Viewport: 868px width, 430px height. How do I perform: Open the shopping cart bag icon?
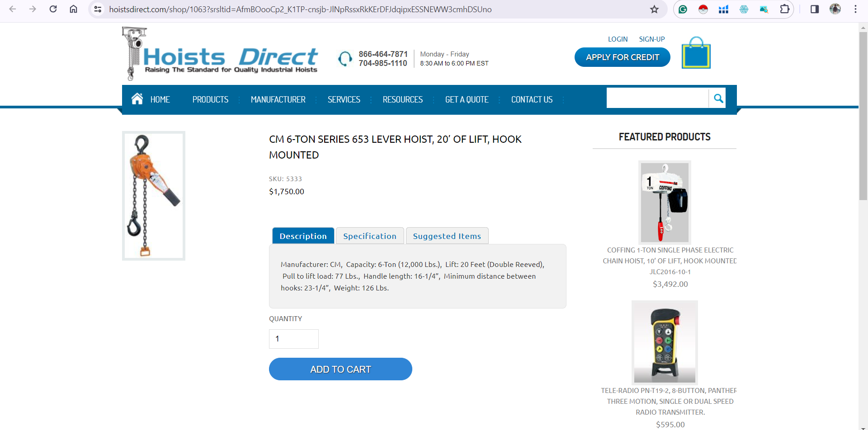696,53
